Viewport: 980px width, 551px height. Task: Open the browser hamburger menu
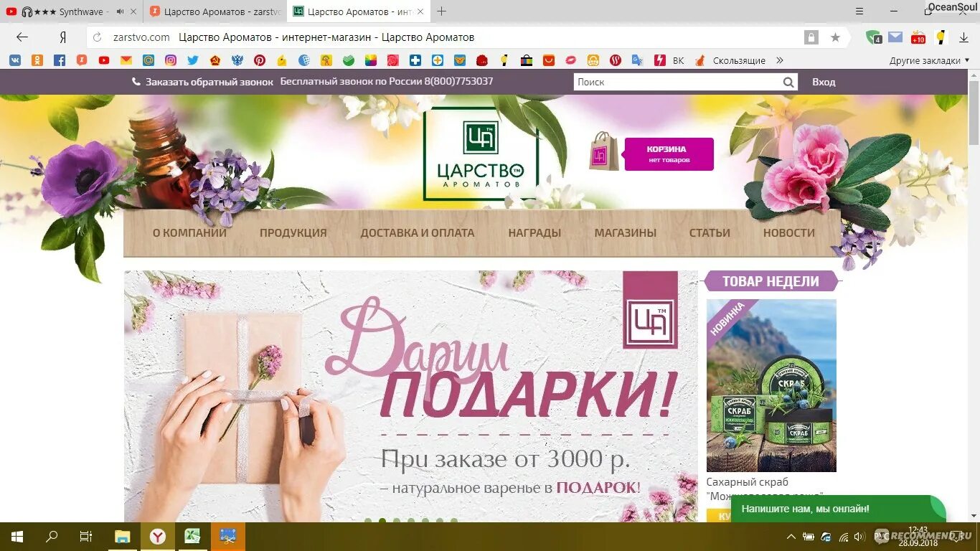tap(860, 11)
